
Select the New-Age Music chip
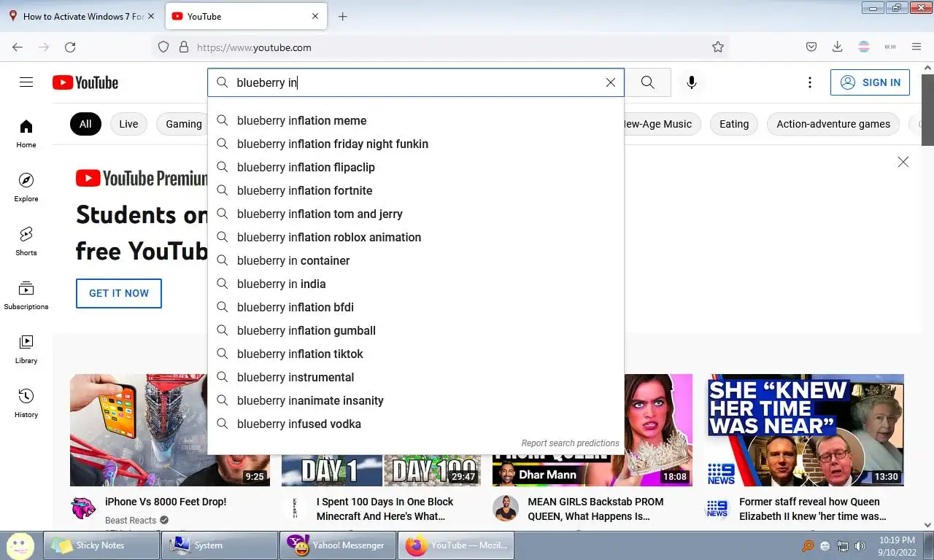[x=662, y=124]
